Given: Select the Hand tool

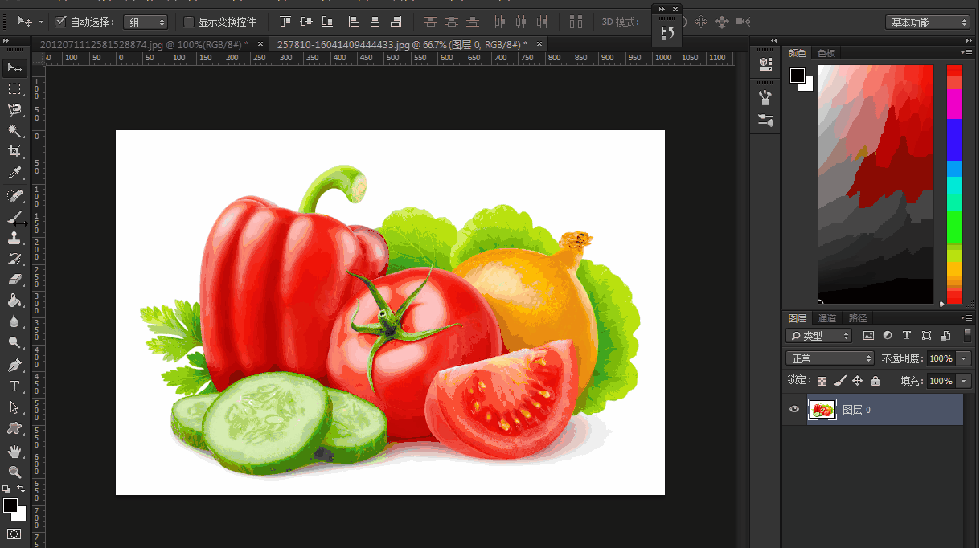Looking at the screenshot, I should pyautogui.click(x=14, y=451).
